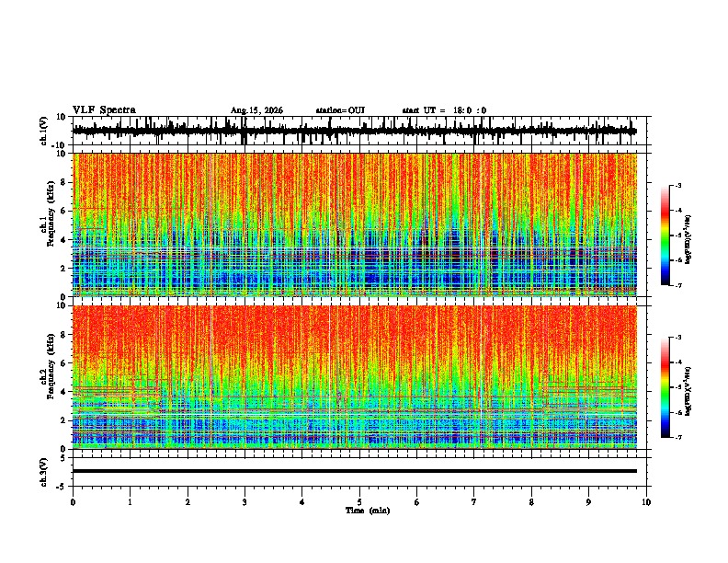Viewport: 728px width, 563px height.
Task: Click the ch.2 colorbar log(PSD) units label
Action: [688, 391]
